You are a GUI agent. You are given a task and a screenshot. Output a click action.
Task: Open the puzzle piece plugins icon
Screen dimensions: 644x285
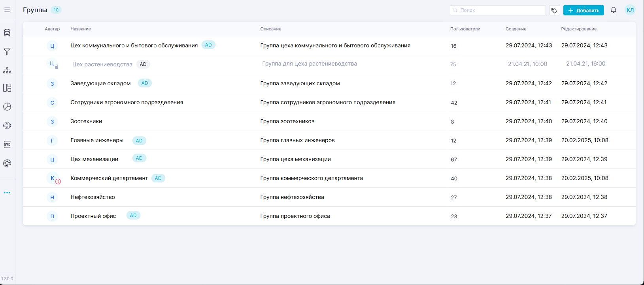7,126
